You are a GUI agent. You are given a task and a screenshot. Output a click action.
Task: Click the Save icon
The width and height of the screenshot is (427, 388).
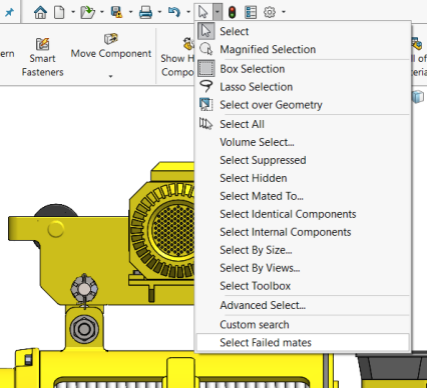116,13
